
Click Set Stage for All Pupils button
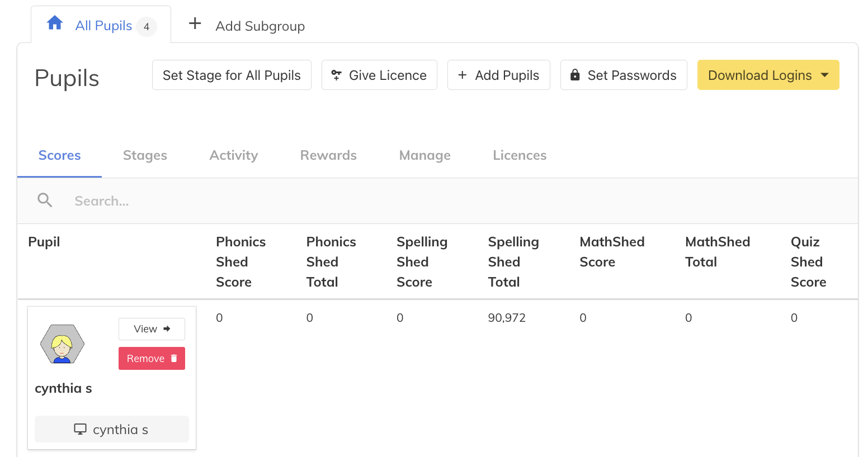tap(232, 75)
